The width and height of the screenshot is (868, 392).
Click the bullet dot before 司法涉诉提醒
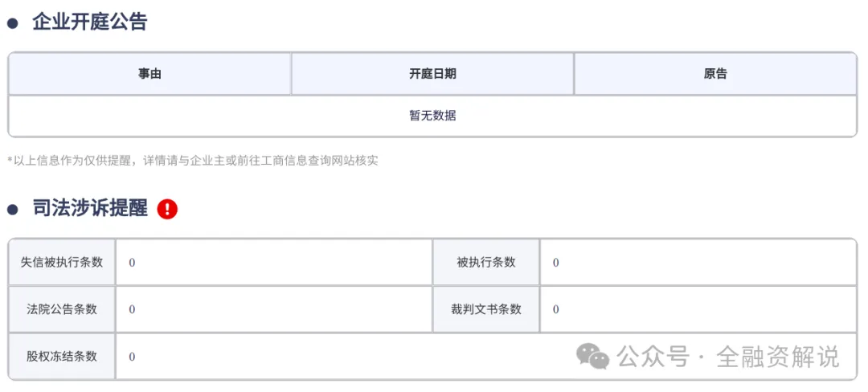coord(13,210)
